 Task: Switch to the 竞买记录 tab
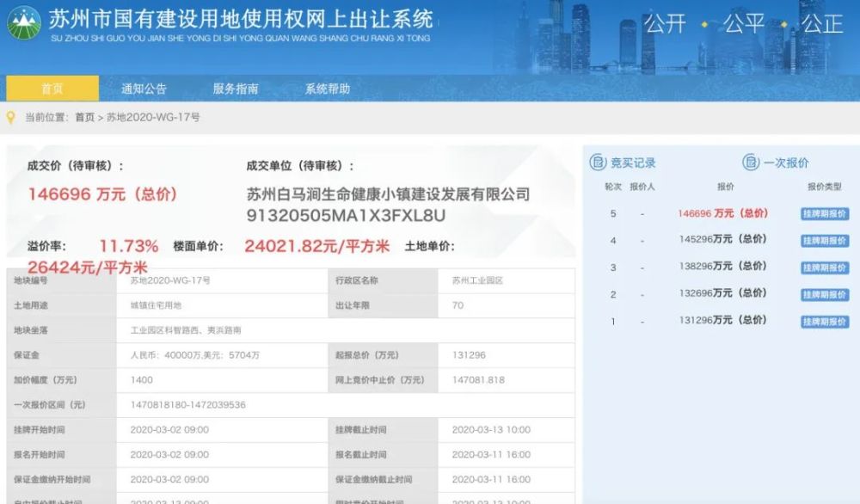click(633, 163)
